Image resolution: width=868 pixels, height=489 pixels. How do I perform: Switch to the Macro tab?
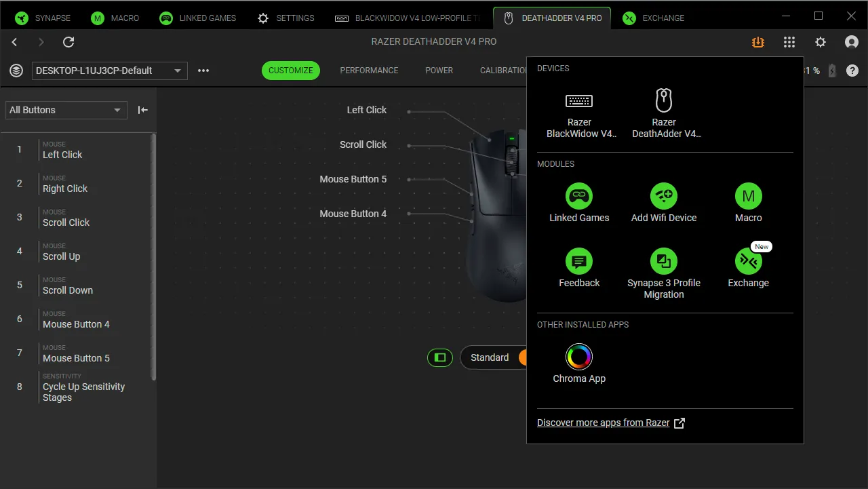pos(115,18)
